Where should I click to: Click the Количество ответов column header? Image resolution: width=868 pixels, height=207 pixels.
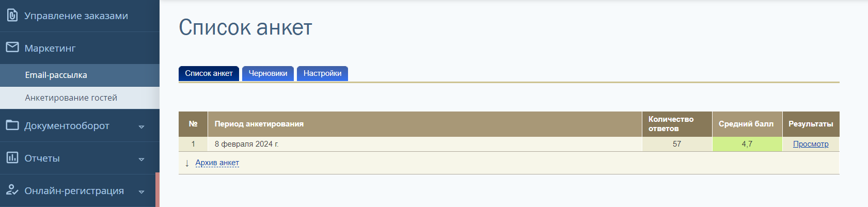tap(677, 124)
